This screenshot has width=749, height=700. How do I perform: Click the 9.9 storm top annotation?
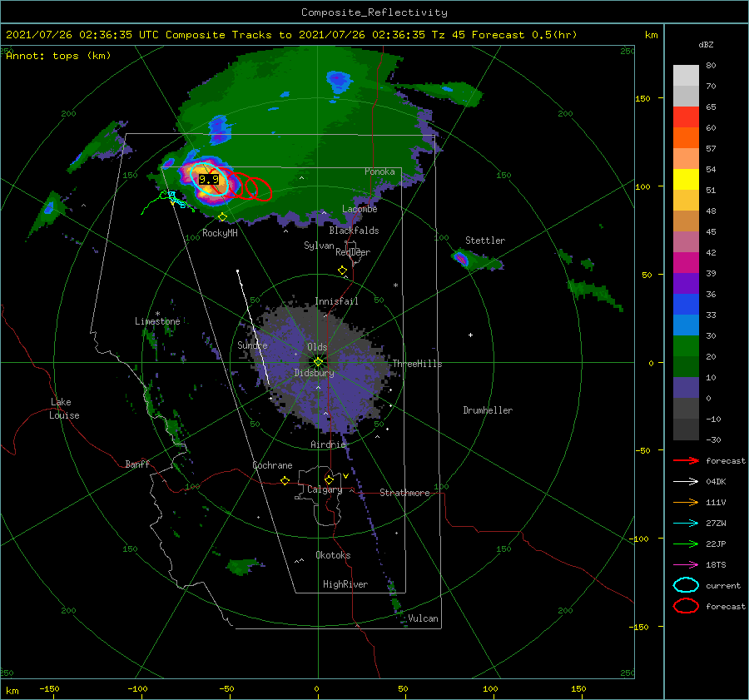[209, 180]
